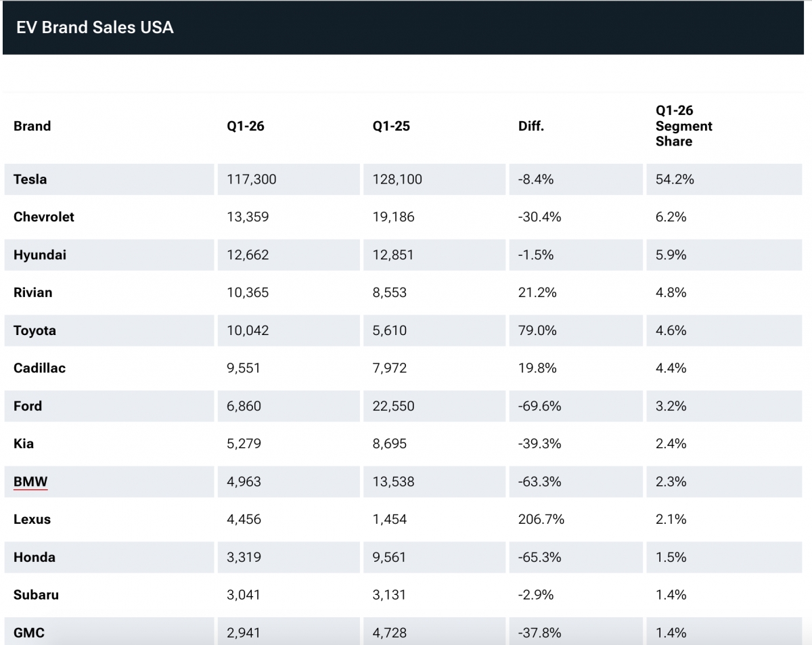Screen dimensions: 812x645
Task: Select Tesla's 54.2% segment share cell
Action: coord(675,179)
